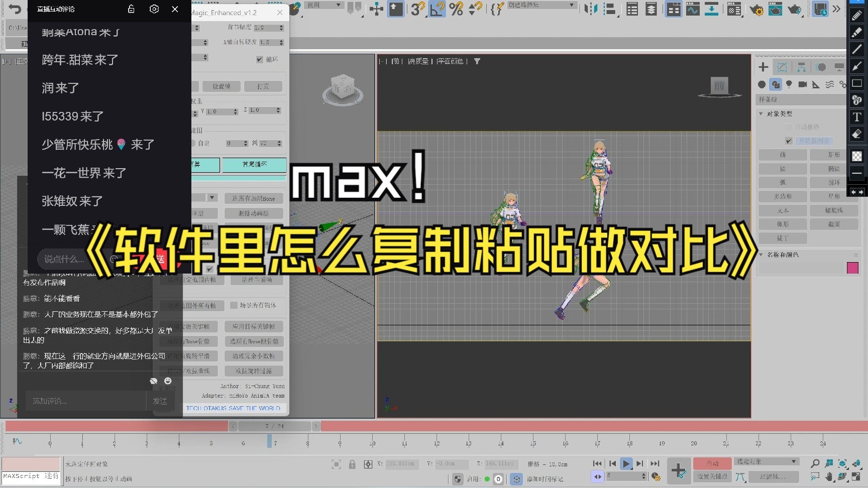
Task: Open the Rendered Frame Window icon
Action: [775, 9]
